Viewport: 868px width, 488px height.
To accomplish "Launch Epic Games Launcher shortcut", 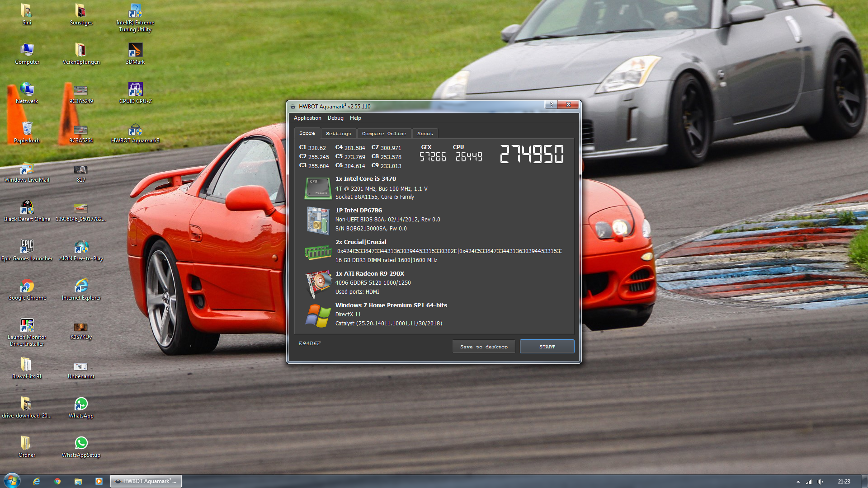I will click(x=27, y=250).
